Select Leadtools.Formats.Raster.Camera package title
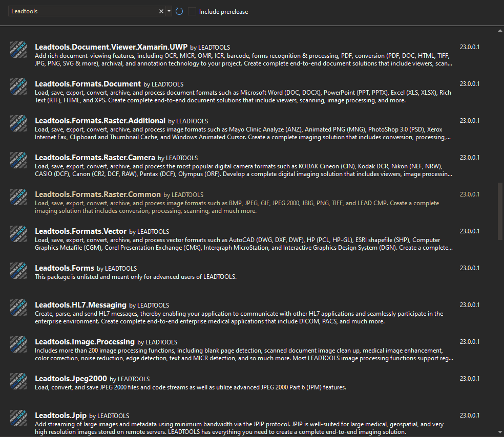 click(95, 158)
